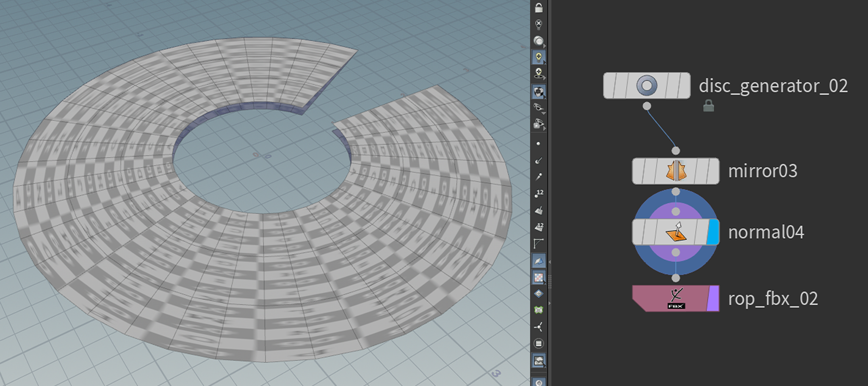The width and height of the screenshot is (868, 386).
Task: Toggle highlighted UV checker texture icon
Action: [539, 278]
